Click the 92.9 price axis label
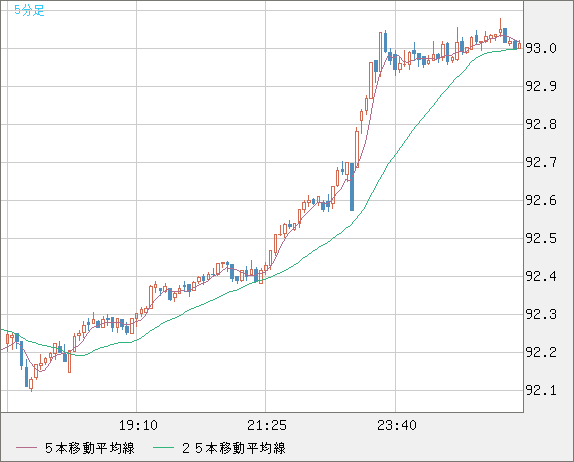Image resolution: width=574 pixels, height=462 pixels. pyautogui.click(x=541, y=86)
